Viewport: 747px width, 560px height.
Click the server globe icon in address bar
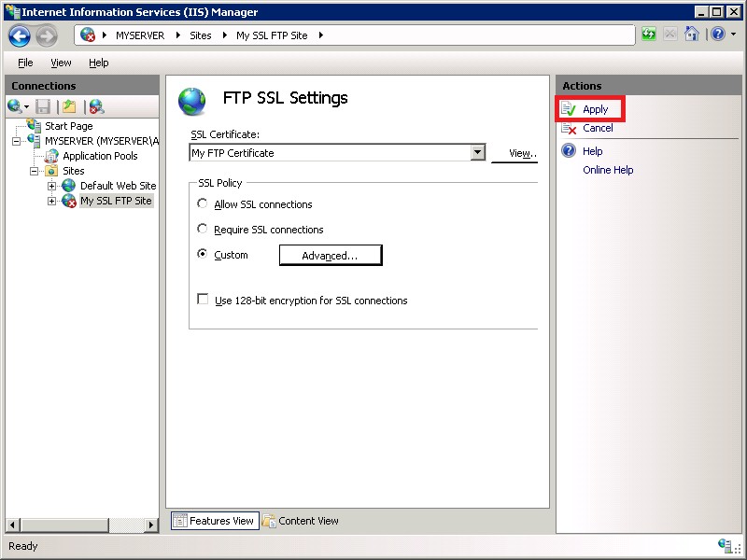click(88, 35)
